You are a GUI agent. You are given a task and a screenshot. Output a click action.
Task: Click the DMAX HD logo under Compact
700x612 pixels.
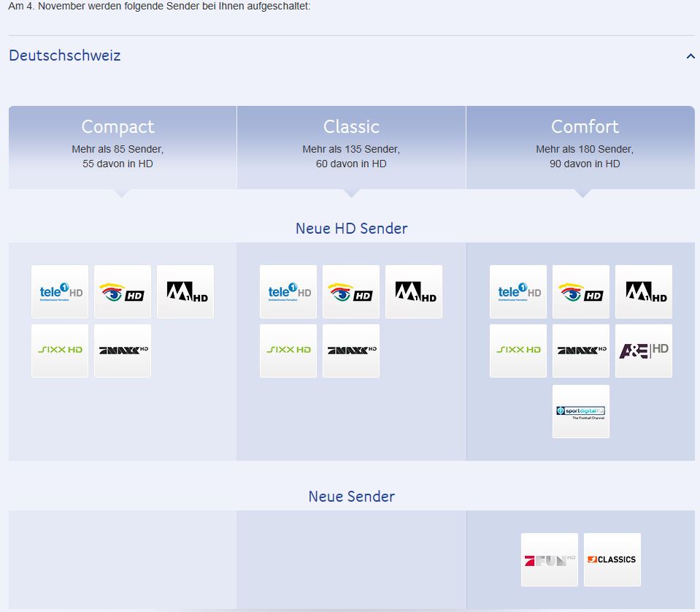click(x=123, y=351)
